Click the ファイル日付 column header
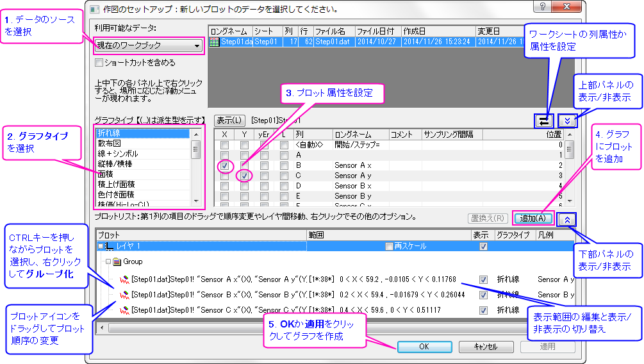Screen dimensions: 644x364 coord(377,31)
